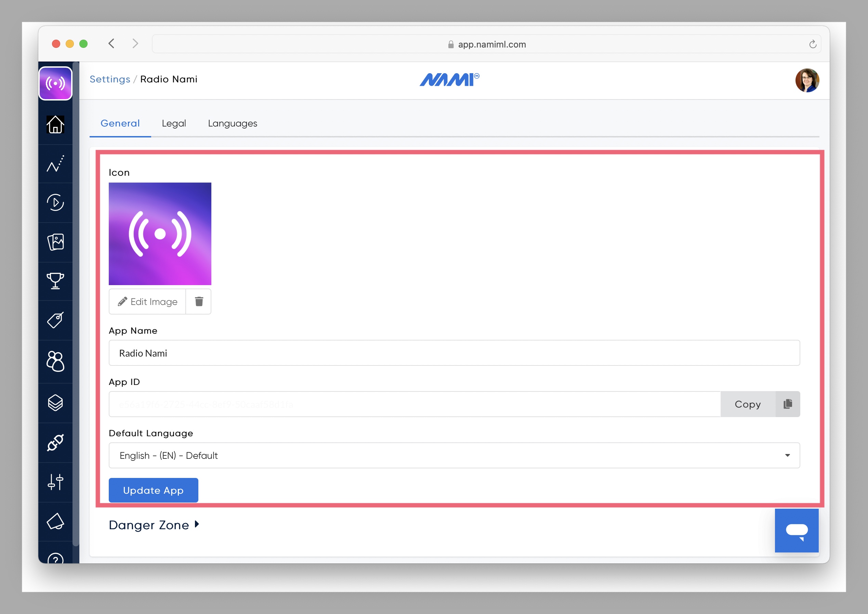
Task: Open the Default Language dropdown
Action: (454, 455)
